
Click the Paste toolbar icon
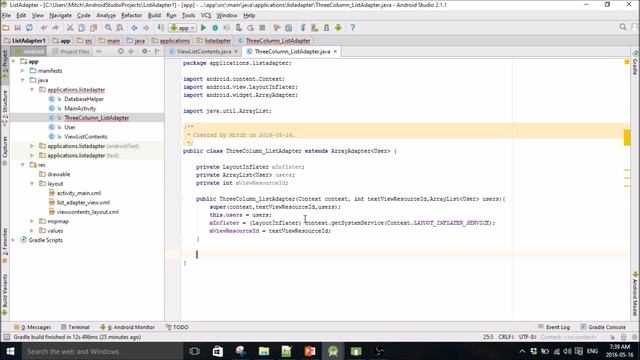click(93, 28)
